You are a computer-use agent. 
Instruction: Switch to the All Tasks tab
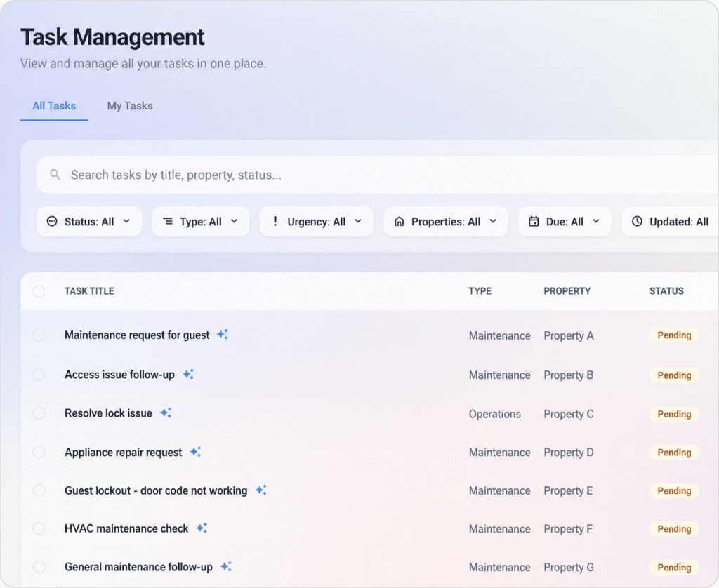coord(54,106)
